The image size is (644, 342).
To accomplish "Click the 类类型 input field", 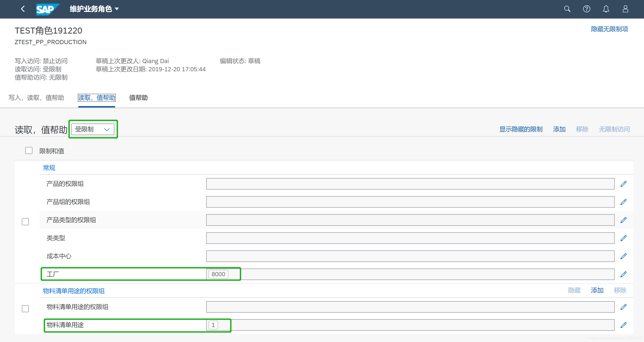I will pyautogui.click(x=410, y=238).
